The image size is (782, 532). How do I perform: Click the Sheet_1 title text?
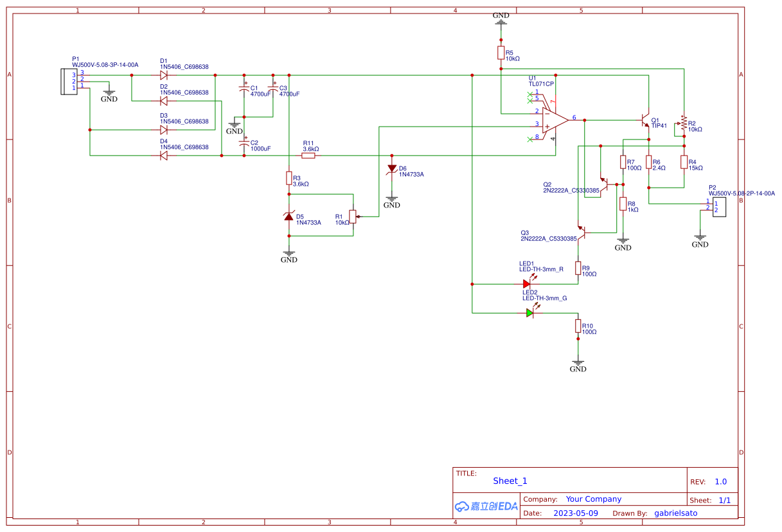[510, 481]
